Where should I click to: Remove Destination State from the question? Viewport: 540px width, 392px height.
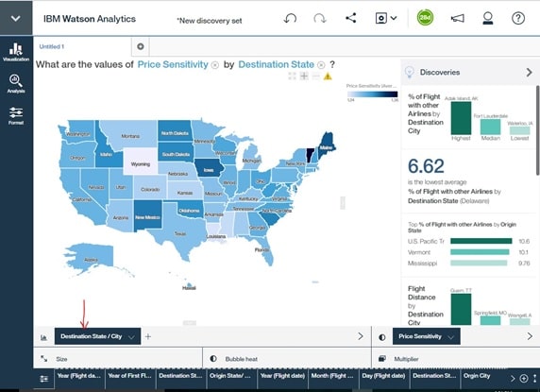(x=321, y=65)
